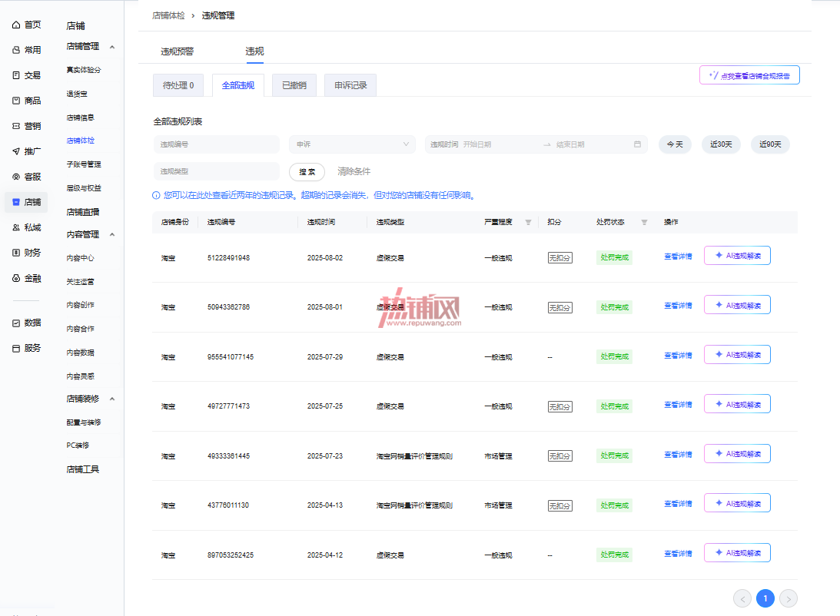Collapse the 店铺管理 menu section
This screenshot has height=616, width=840.
tap(112, 47)
